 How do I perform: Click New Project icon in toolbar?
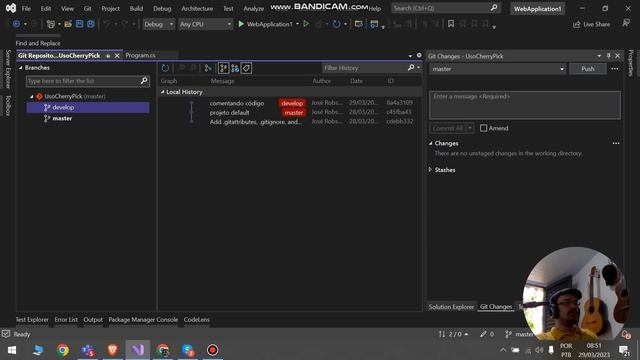point(51,24)
